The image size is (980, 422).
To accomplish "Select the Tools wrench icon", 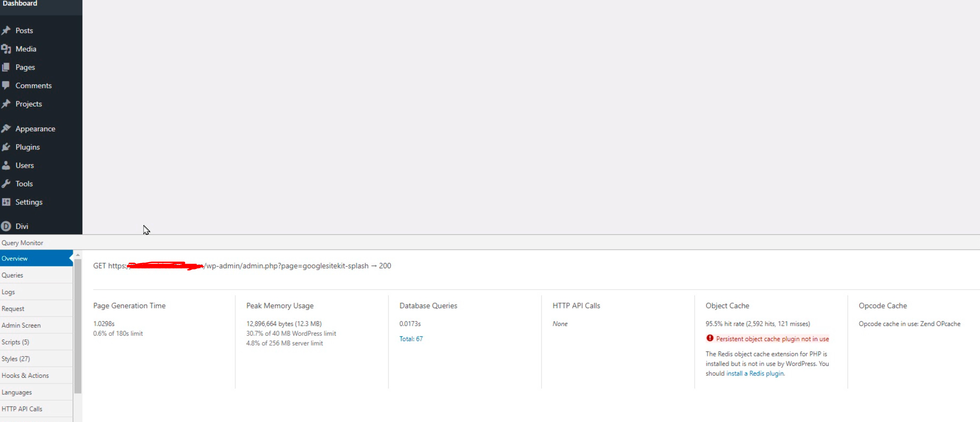I will (x=6, y=183).
